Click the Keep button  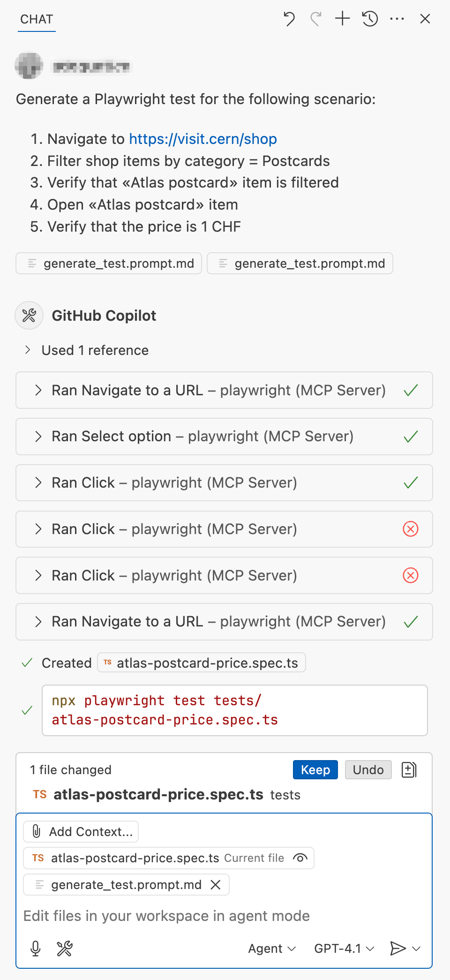click(315, 770)
